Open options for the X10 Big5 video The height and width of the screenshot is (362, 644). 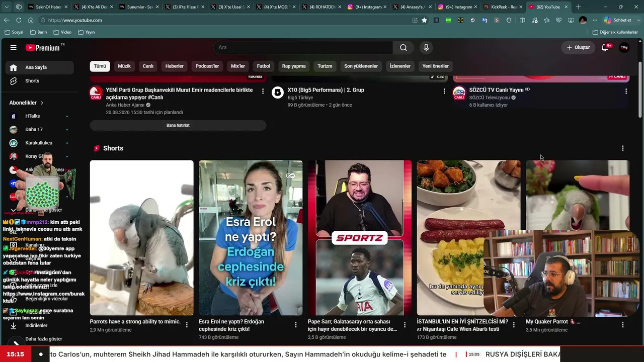point(444,91)
